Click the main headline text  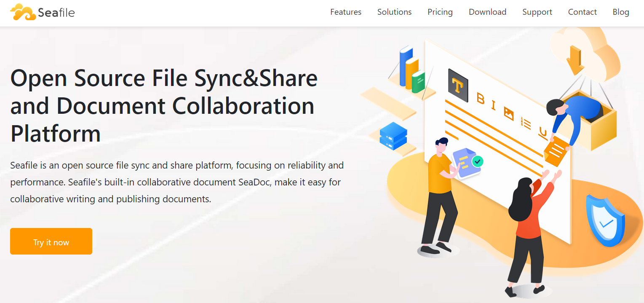(x=164, y=106)
